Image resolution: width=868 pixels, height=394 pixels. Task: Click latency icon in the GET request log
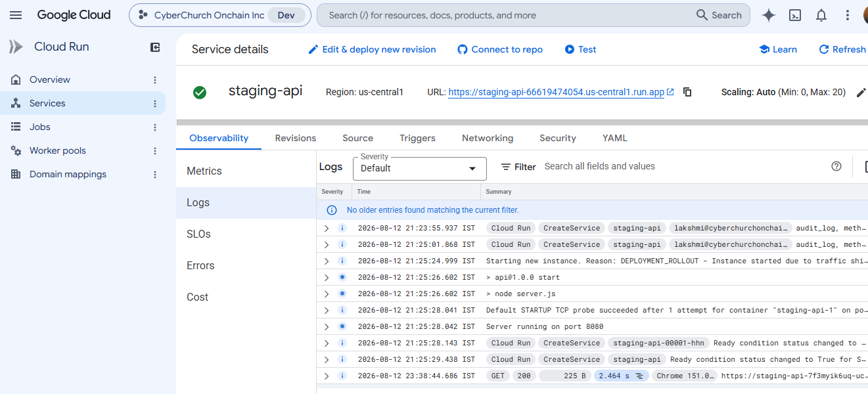639,376
